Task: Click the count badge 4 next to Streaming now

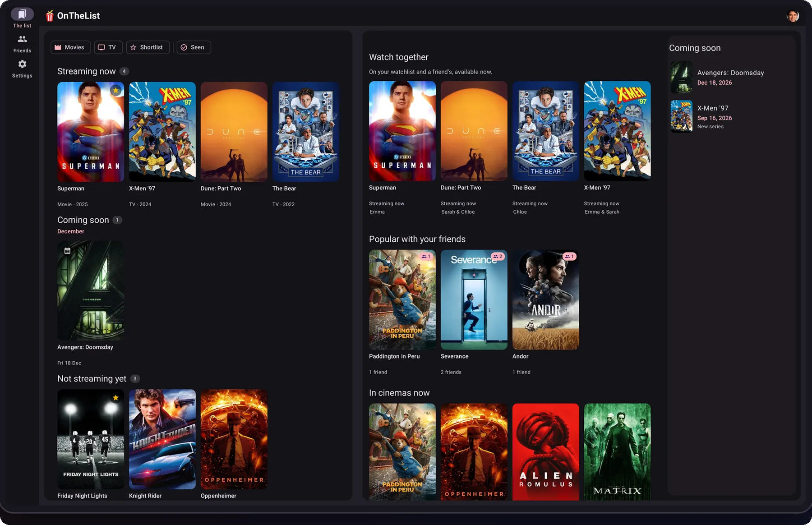Action: point(124,71)
